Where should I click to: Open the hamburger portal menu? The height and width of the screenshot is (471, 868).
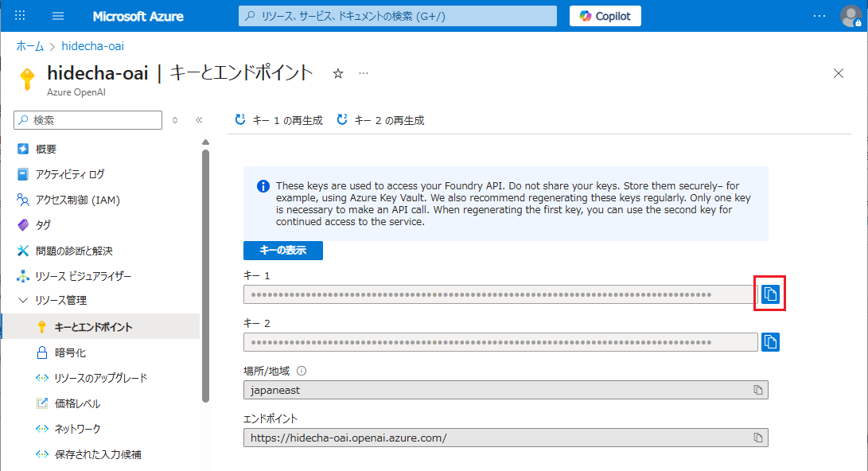(x=58, y=16)
